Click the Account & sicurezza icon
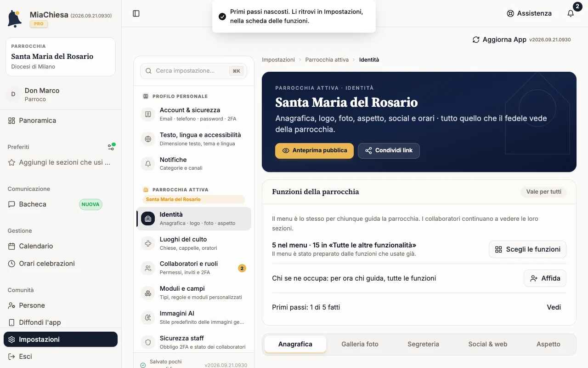The image size is (588, 368). point(148,114)
